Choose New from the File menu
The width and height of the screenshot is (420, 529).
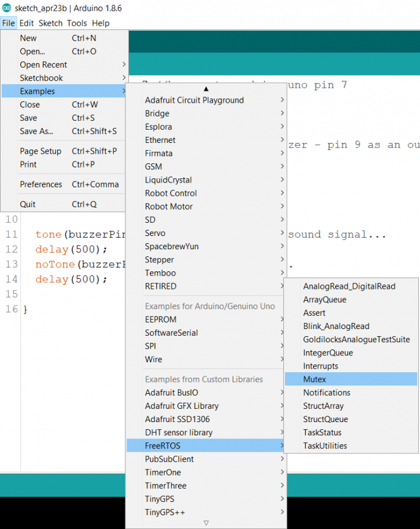click(64, 38)
